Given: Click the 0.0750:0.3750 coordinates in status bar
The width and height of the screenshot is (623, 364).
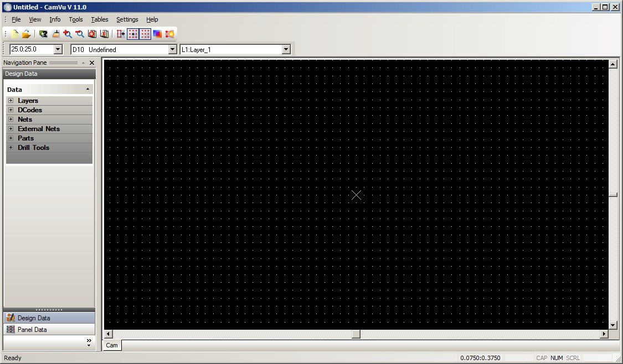Looking at the screenshot, I should pos(480,358).
